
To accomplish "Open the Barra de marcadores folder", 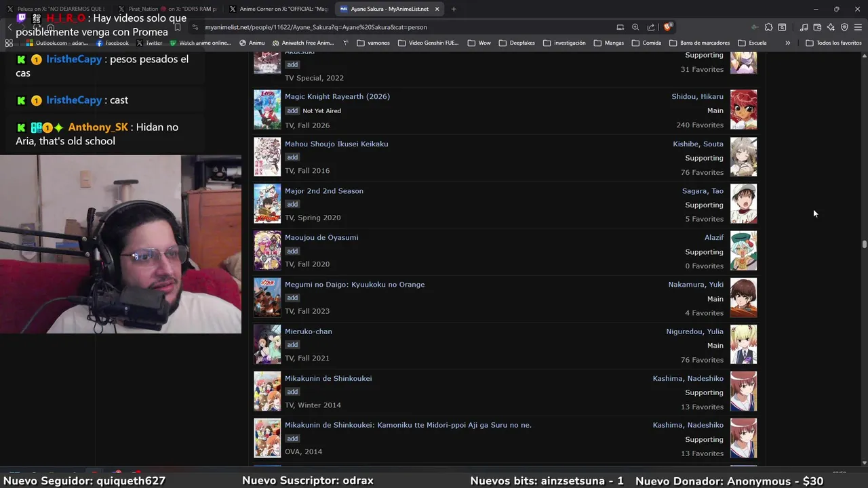I will (699, 43).
